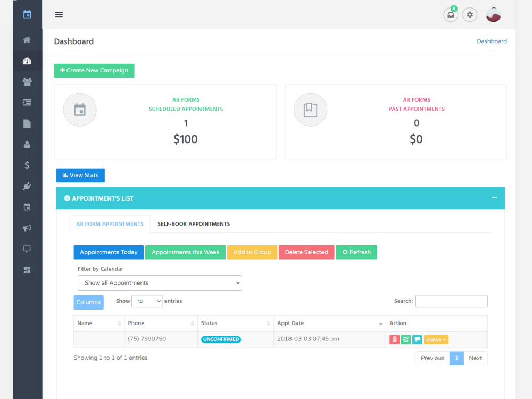
Task: Show Appointments Today
Action: [x=109, y=252]
